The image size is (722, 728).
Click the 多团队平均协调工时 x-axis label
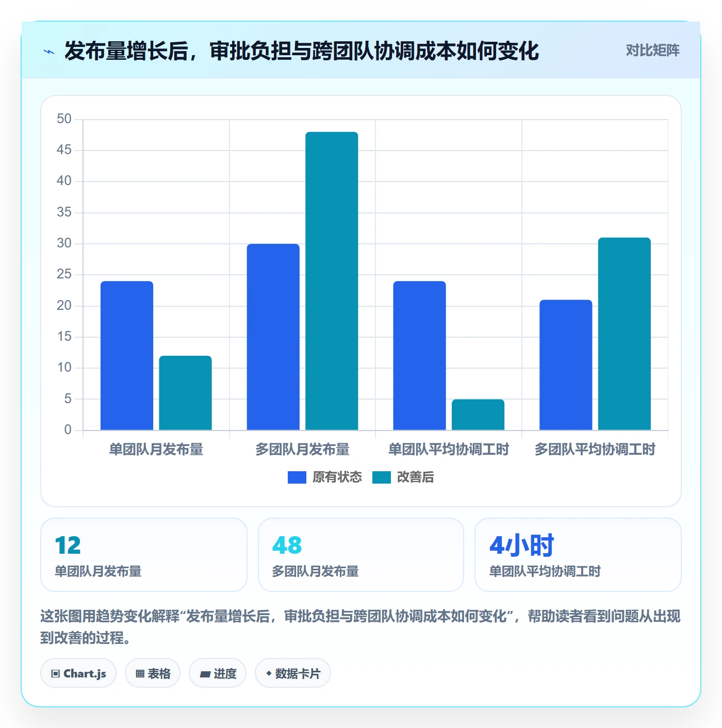tap(595, 450)
